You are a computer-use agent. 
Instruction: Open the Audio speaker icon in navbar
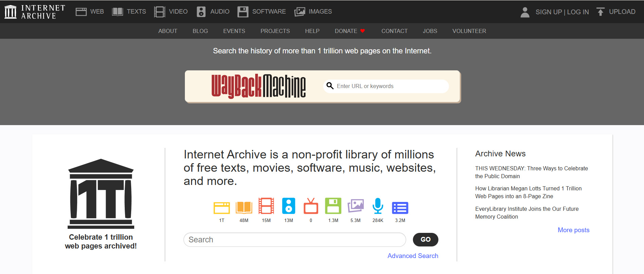pos(201,12)
